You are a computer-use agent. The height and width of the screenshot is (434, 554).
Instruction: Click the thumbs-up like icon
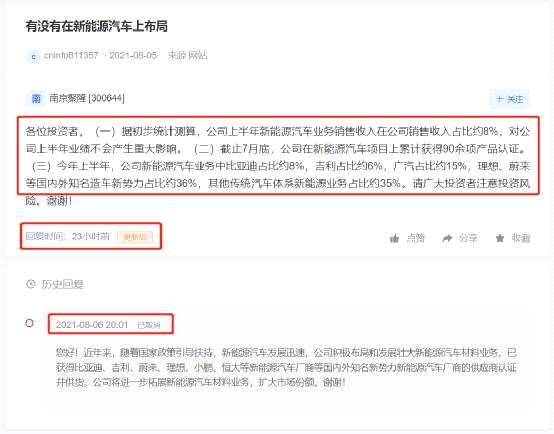[x=394, y=239]
